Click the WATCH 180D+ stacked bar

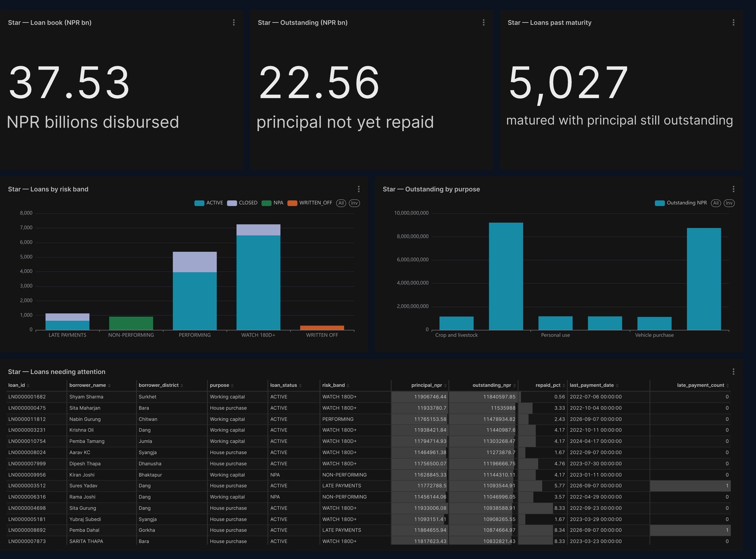point(258,277)
